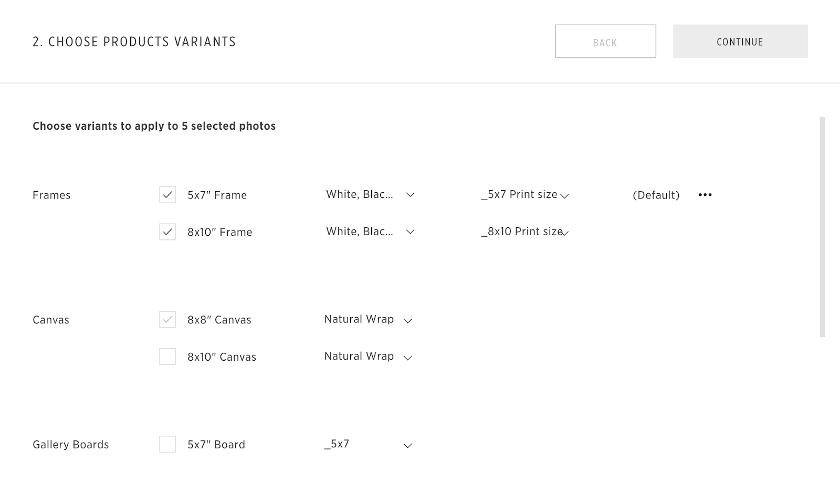Click the 8x10" Canvas label
Viewport: 840px width, 504px height.
[x=222, y=357]
